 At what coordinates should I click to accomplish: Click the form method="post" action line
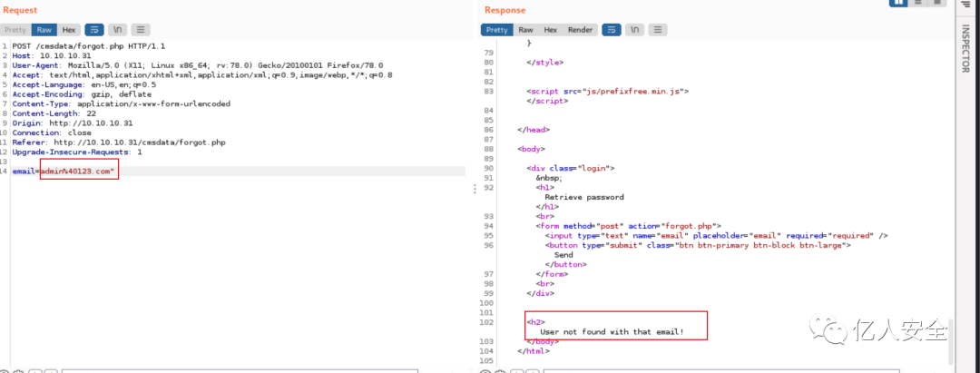click(629, 226)
